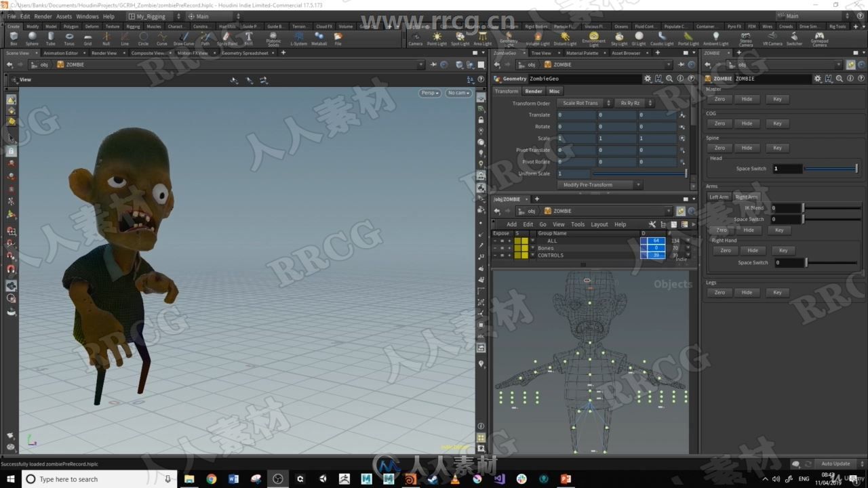Screen dimensions: 868x488
Task: Toggle first yellow box in CONTROLS row
Action: coord(517,256)
